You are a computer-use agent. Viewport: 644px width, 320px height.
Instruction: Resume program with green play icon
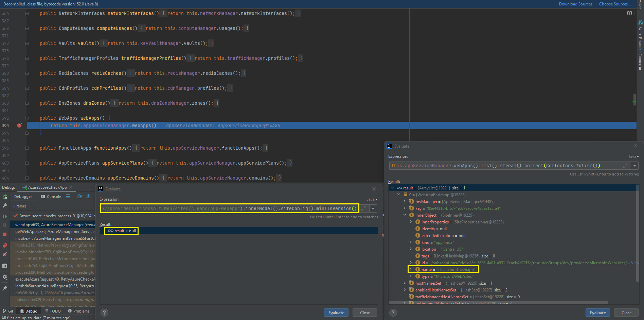coord(5,216)
